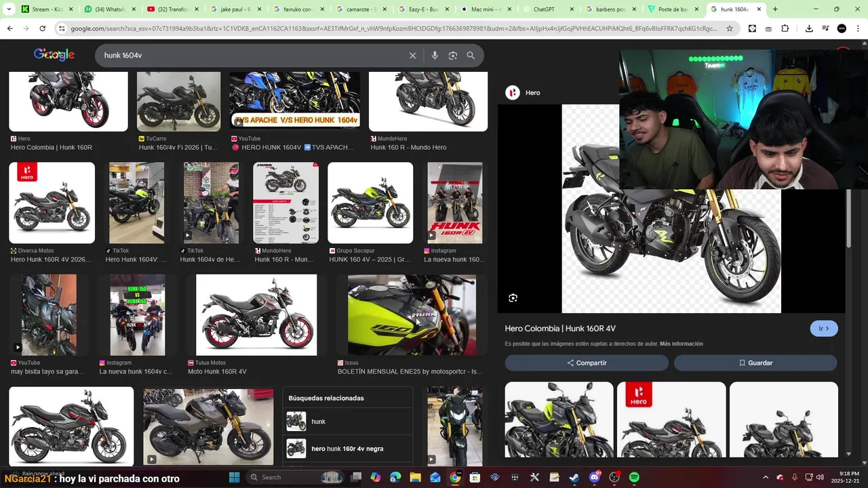The image size is (868, 488).
Task: Open the Grupo Socopur HUNK 160 4V image
Action: click(370, 203)
